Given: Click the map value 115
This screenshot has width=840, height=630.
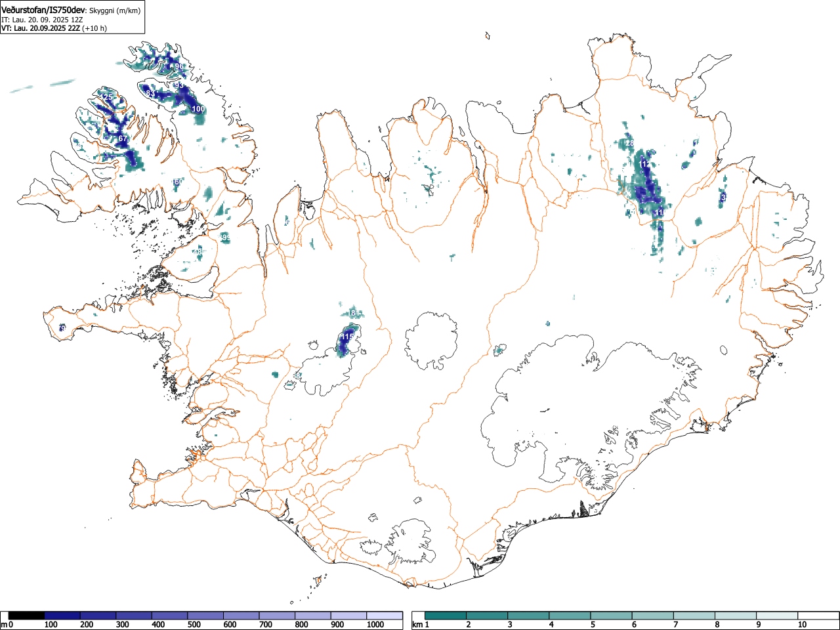Looking at the screenshot, I should [x=348, y=337].
